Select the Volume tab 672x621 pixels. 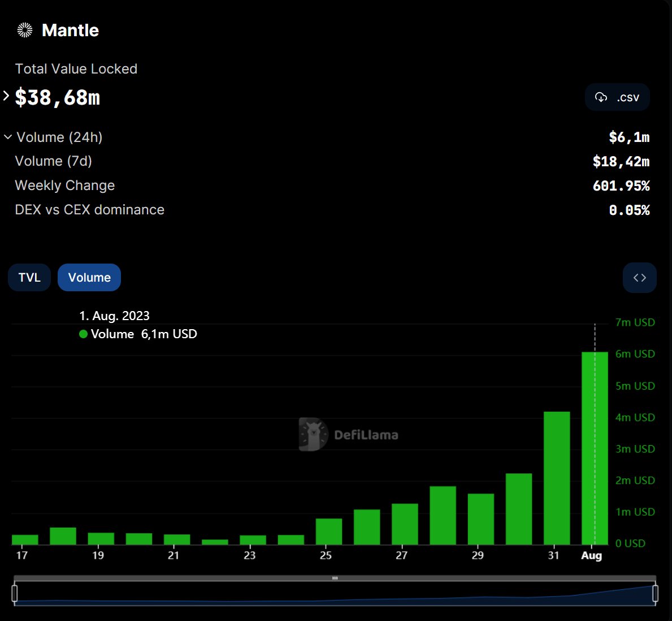[89, 277]
